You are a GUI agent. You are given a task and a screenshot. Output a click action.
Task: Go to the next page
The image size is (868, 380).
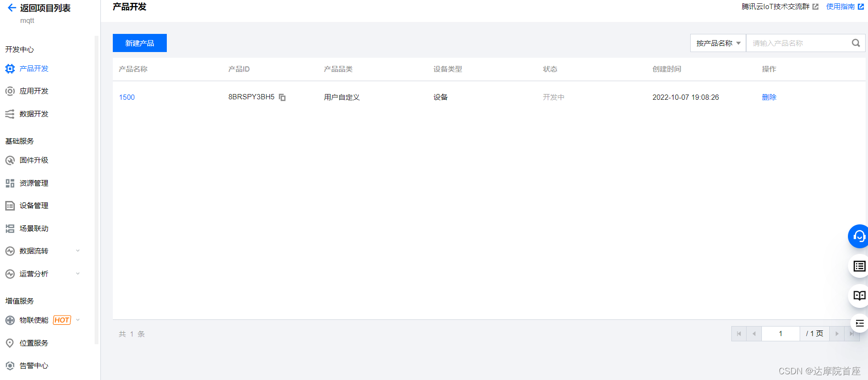point(836,334)
